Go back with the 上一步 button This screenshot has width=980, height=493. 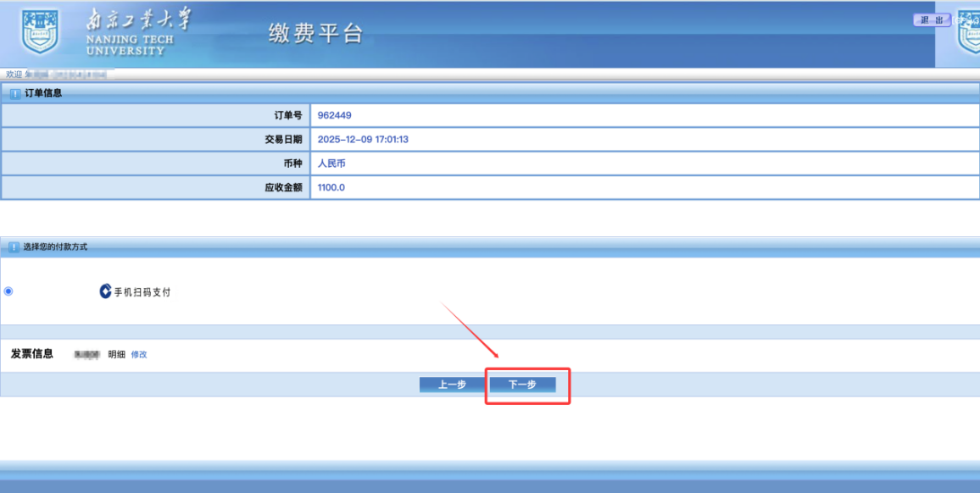[x=452, y=385]
